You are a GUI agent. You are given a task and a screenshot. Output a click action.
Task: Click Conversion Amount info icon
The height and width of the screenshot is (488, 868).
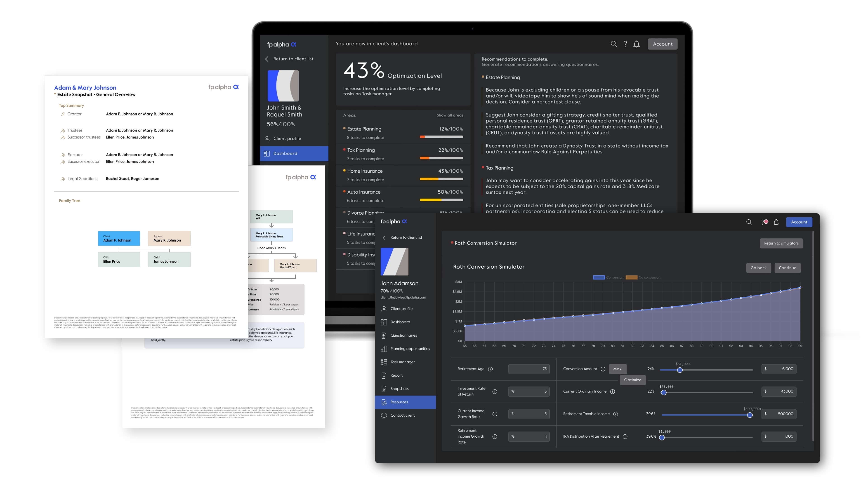pos(603,369)
